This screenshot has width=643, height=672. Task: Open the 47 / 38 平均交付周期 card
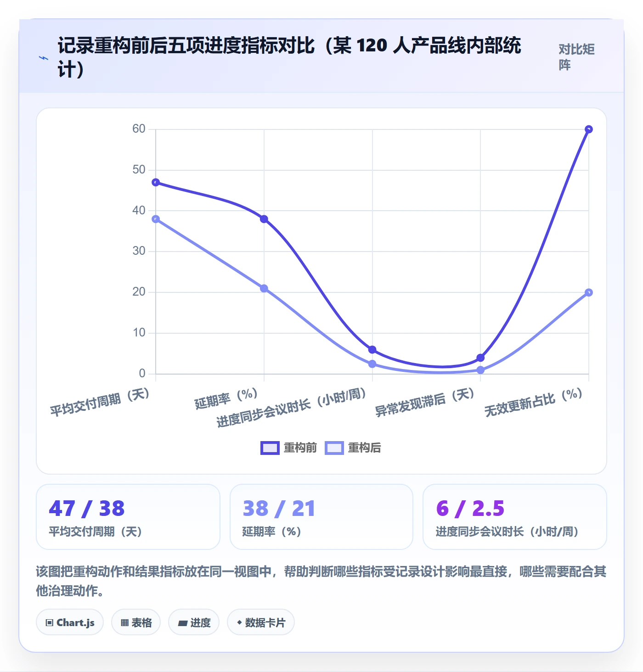point(128,517)
